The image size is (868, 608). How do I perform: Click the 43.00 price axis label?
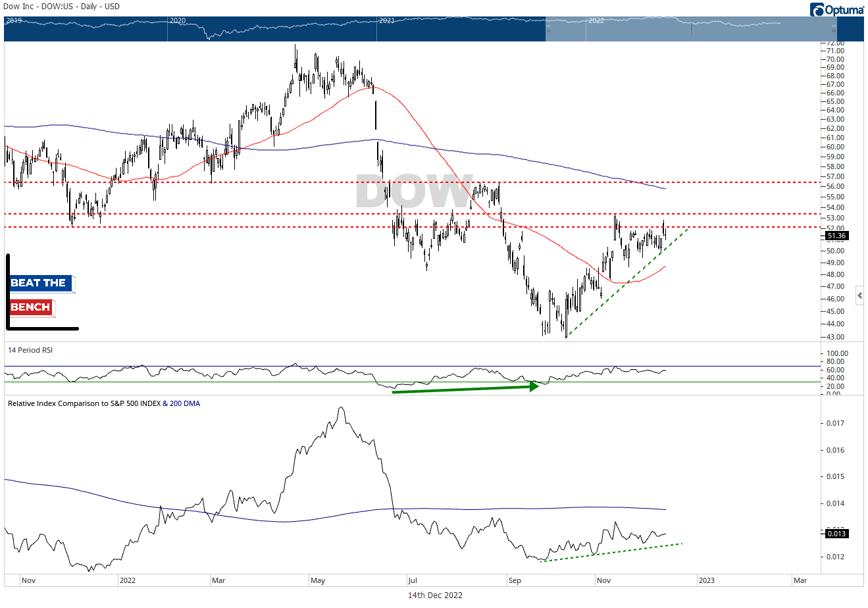836,337
